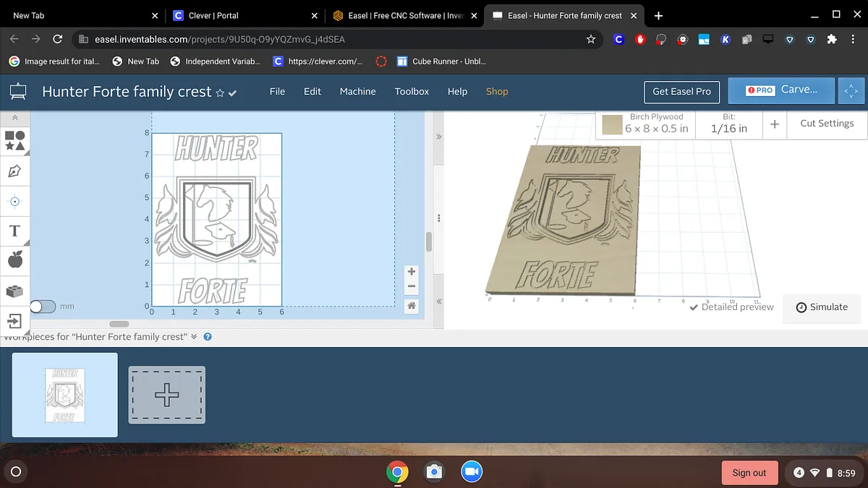Open the Help menu

click(x=457, y=91)
